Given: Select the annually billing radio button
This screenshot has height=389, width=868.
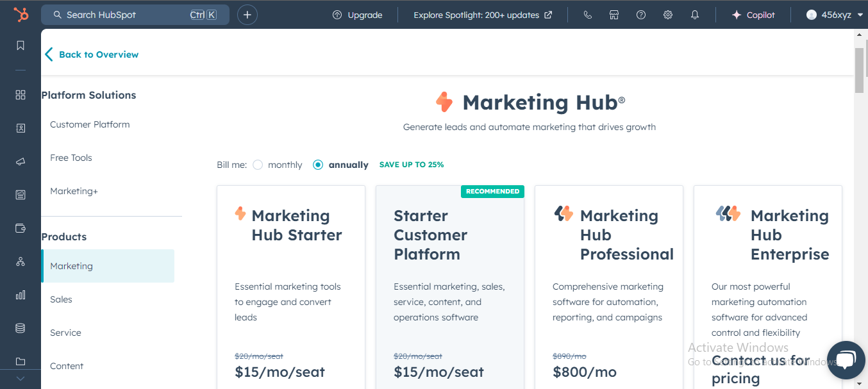Looking at the screenshot, I should click(318, 165).
